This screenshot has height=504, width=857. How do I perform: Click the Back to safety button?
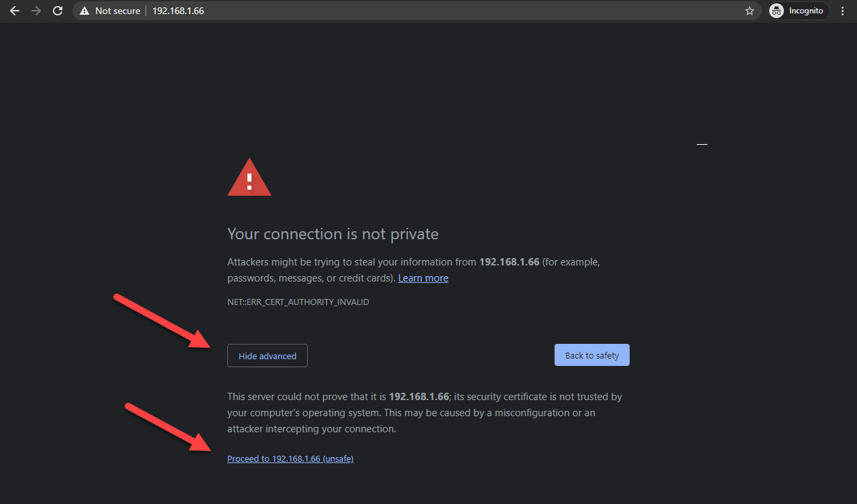tap(592, 355)
